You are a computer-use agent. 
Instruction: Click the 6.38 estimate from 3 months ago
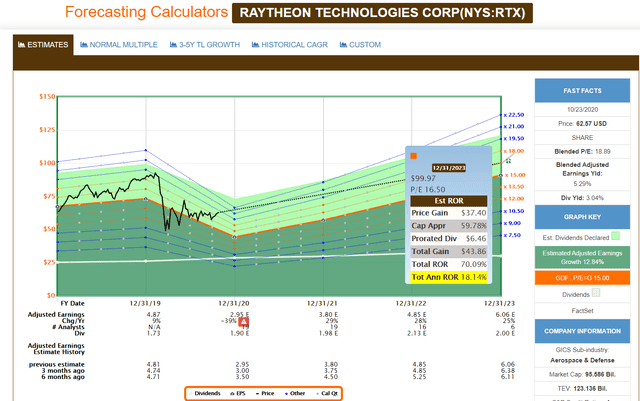pyautogui.click(x=508, y=370)
